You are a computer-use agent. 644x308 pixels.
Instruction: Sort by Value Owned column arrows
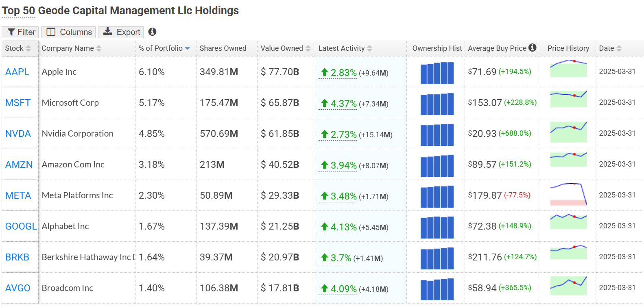pos(308,48)
